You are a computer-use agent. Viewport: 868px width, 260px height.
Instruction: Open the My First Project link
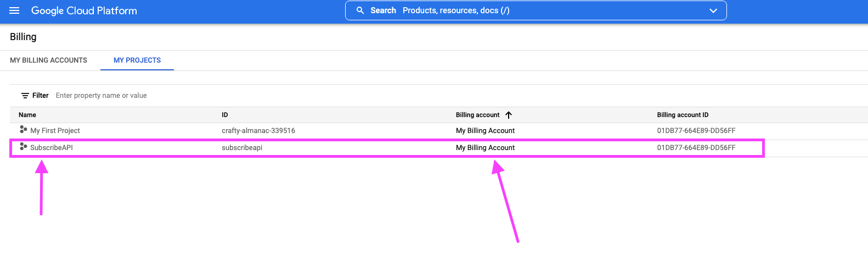pyautogui.click(x=55, y=131)
